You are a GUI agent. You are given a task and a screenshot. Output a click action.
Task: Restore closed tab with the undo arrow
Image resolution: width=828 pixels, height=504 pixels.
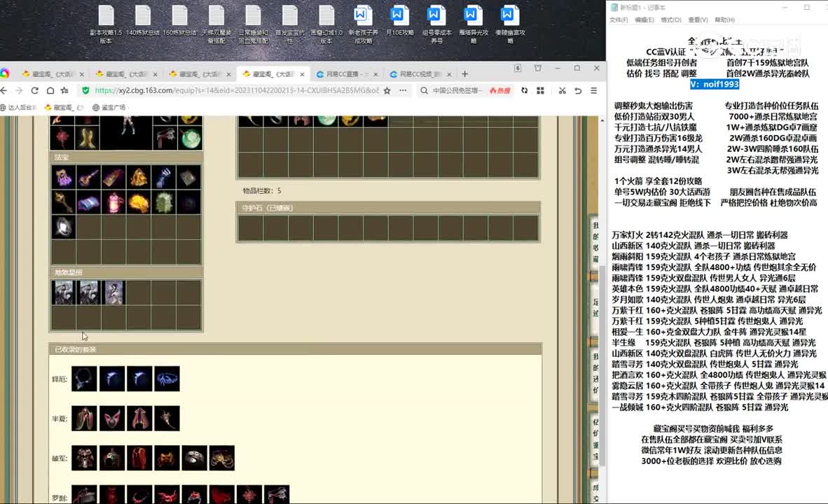click(x=578, y=91)
